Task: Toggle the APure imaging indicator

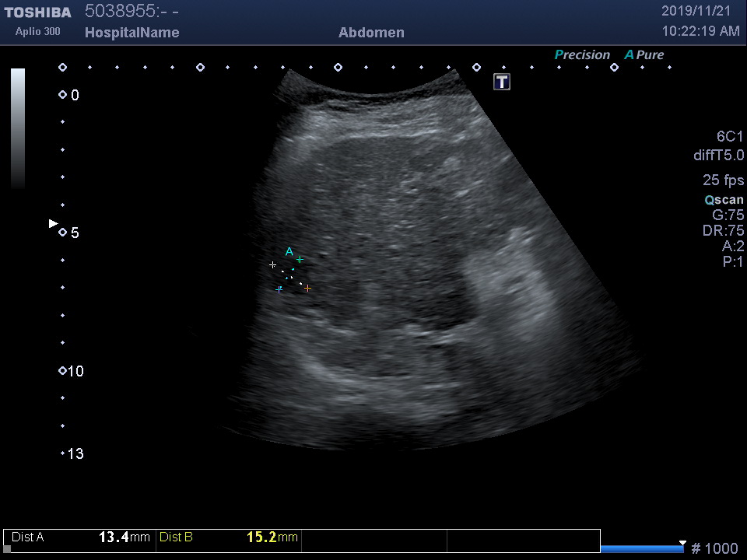Action: tap(644, 55)
